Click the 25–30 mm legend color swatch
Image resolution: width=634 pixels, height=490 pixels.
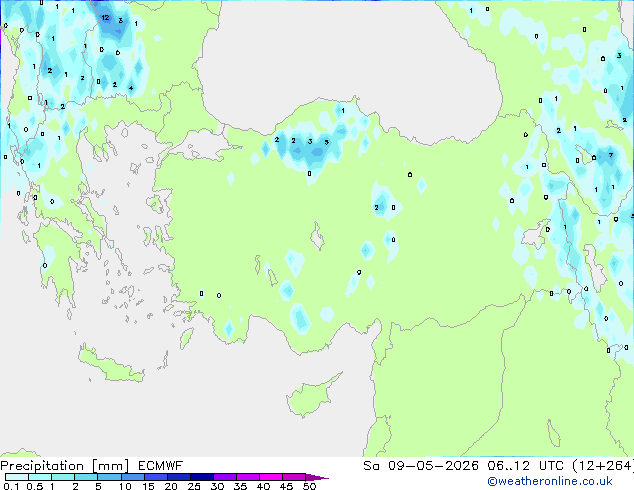tap(202, 477)
